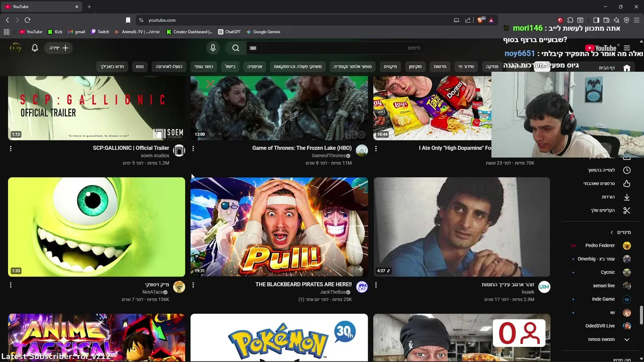Viewport: 644px width, 362px height.
Task: Open the Leo AI sparkle icon
Action: [616, 20]
